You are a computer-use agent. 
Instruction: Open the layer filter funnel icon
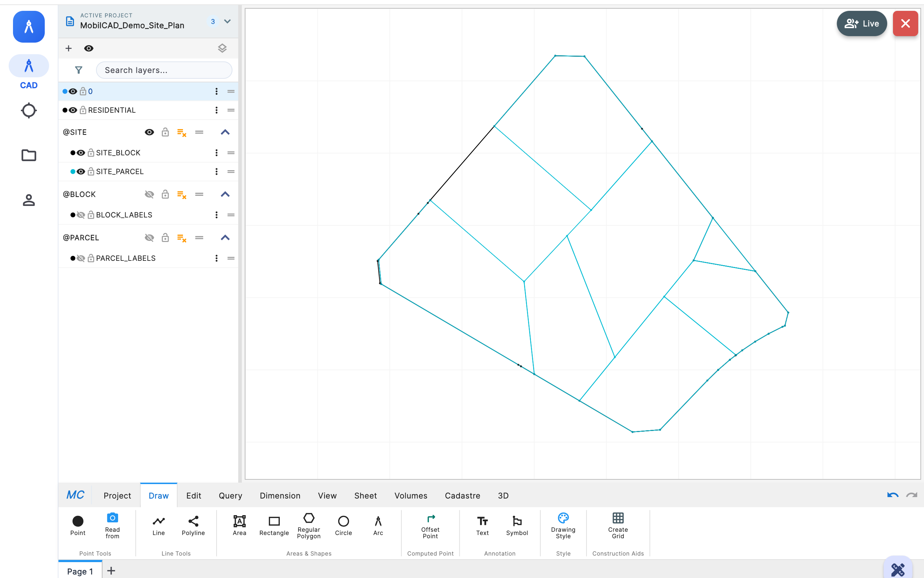click(x=79, y=70)
